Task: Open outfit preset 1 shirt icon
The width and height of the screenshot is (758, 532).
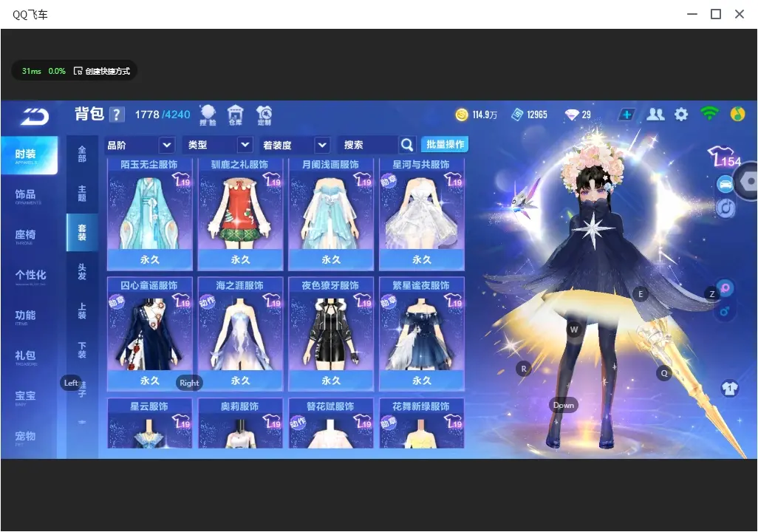Action: (x=729, y=388)
